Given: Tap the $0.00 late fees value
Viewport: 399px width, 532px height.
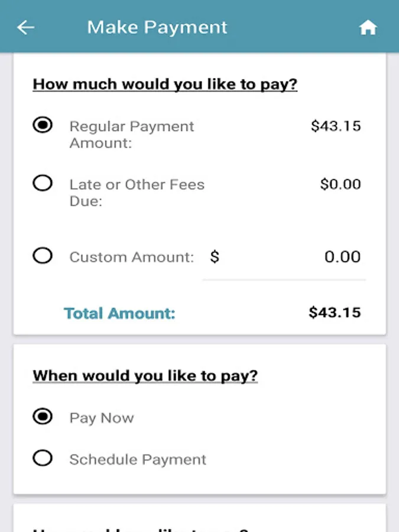Looking at the screenshot, I should [340, 184].
